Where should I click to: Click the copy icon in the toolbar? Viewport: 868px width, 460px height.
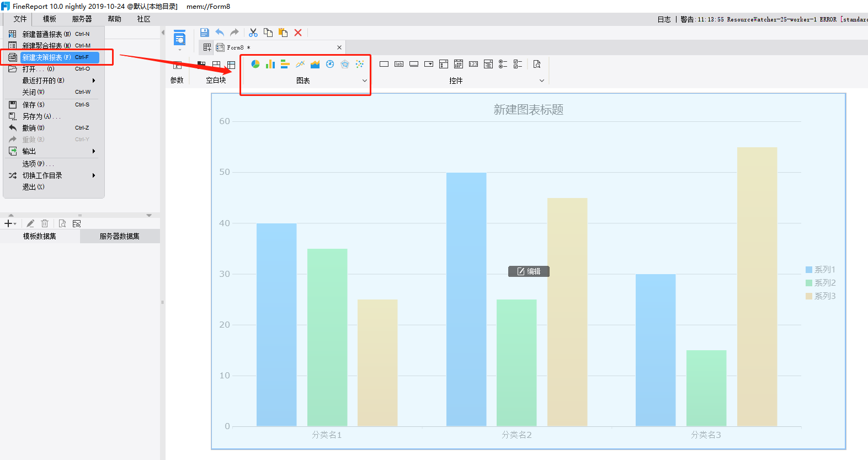[268, 33]
